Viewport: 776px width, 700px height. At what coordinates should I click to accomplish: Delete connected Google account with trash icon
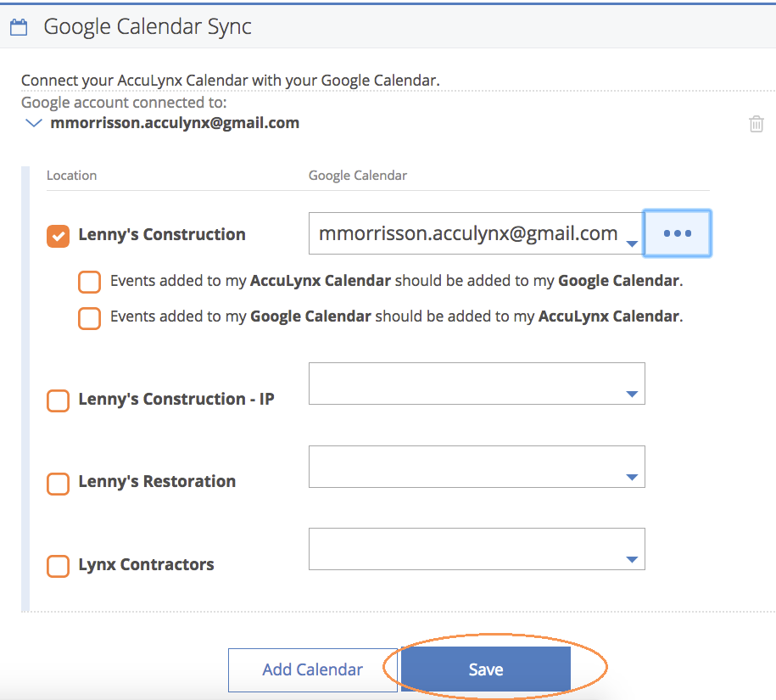(x=756, y=124)
